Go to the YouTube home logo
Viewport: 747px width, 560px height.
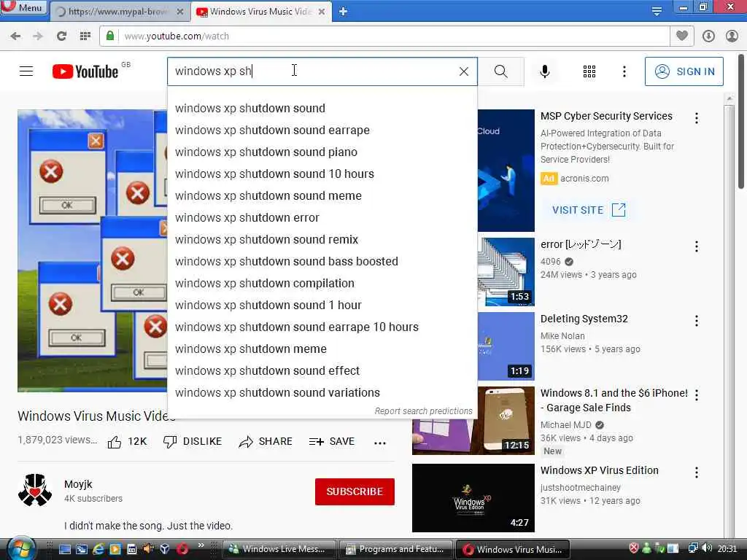point(85,71)
